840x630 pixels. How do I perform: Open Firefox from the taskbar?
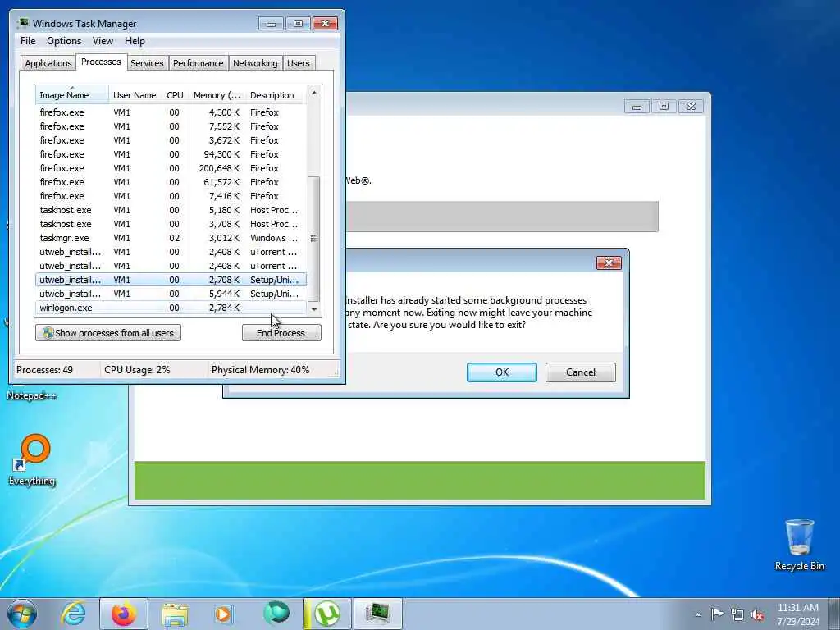click(x=123, y=614)
